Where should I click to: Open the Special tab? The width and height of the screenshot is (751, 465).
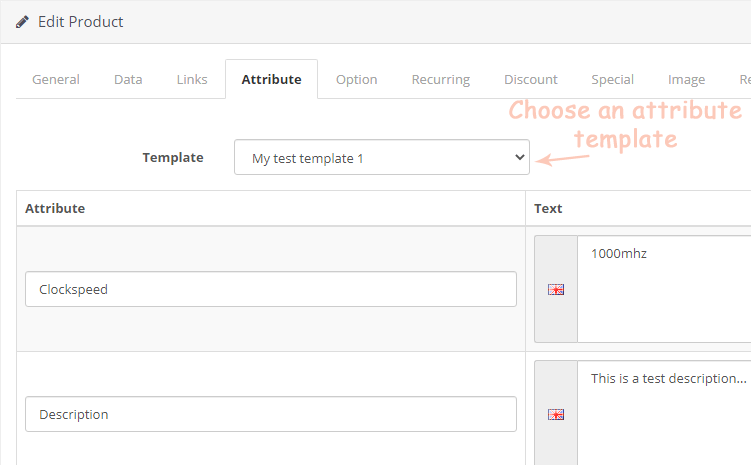tap(612, 79)
